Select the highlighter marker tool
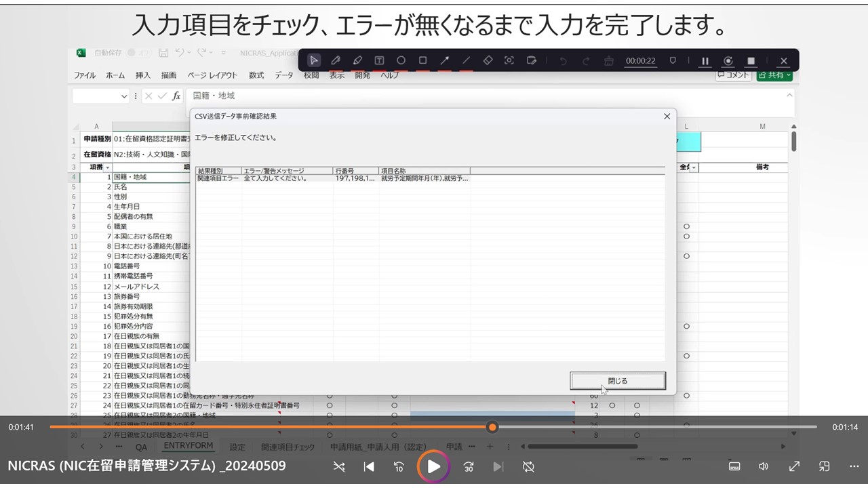868x488 pixels. point(357,60)
